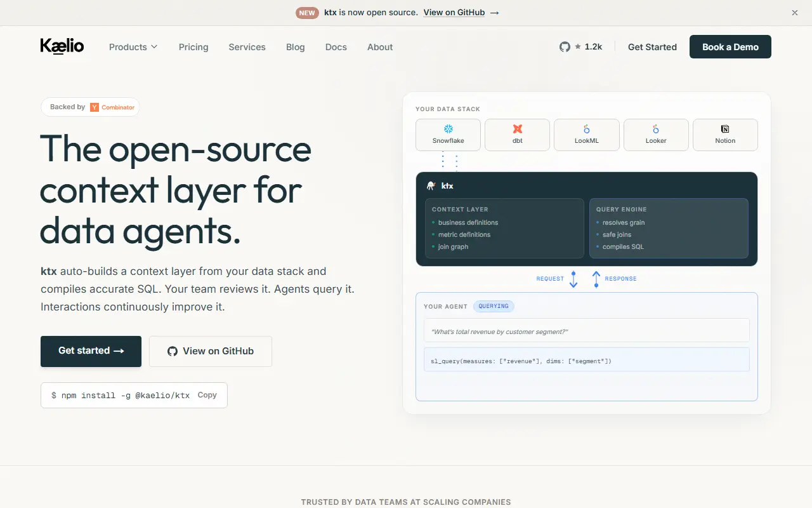
Task: Click the Notion icon tile
Action: [725, 135]
